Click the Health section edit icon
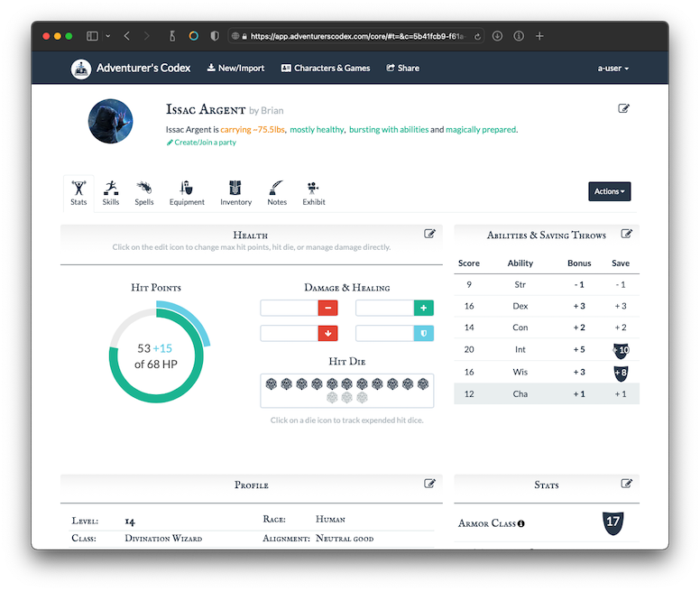 [430, 235]
